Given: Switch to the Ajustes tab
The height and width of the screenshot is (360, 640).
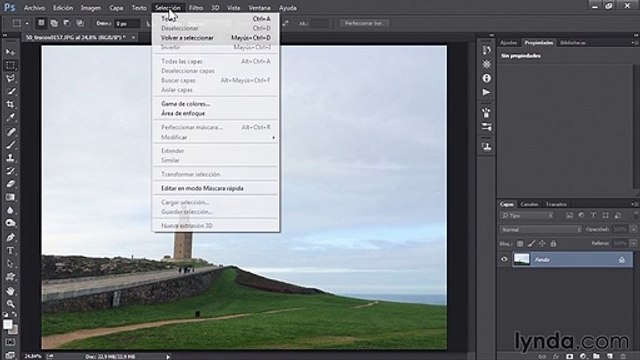Looking at the screenshot, I should tap(509, 42).
